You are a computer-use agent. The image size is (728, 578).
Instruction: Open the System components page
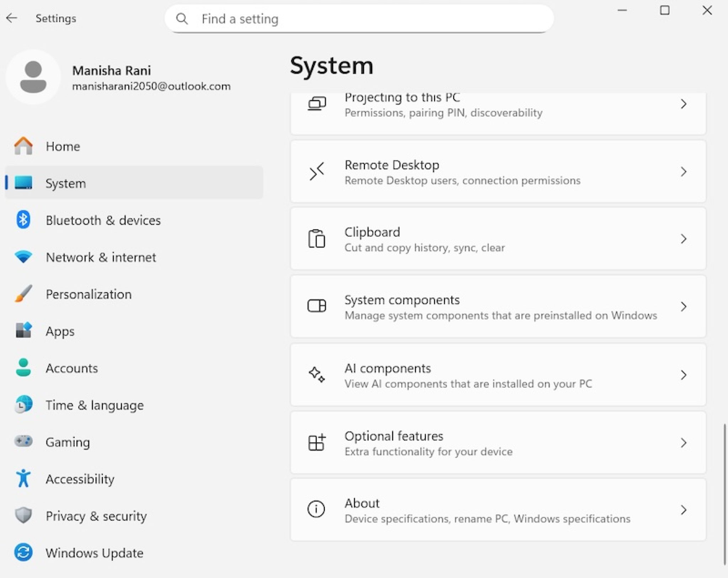498,306
